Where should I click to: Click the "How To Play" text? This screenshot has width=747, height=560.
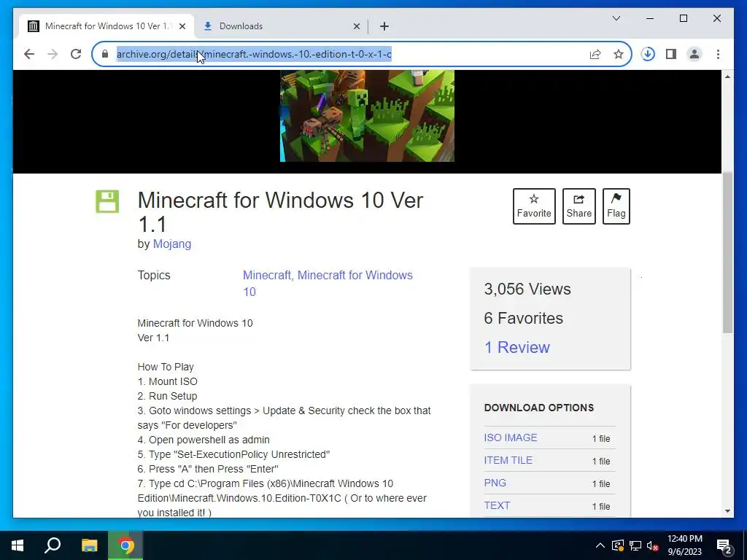tap(166, 367)
